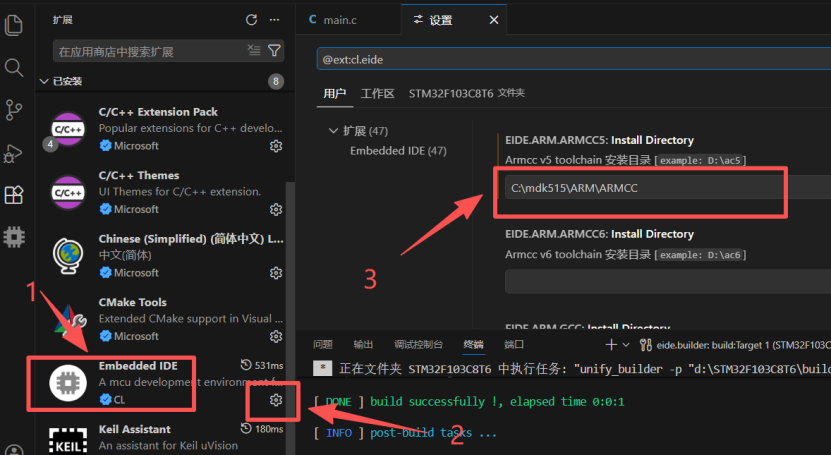Collapse the 扩展 (47) settings tree node

tap(333, 131)
